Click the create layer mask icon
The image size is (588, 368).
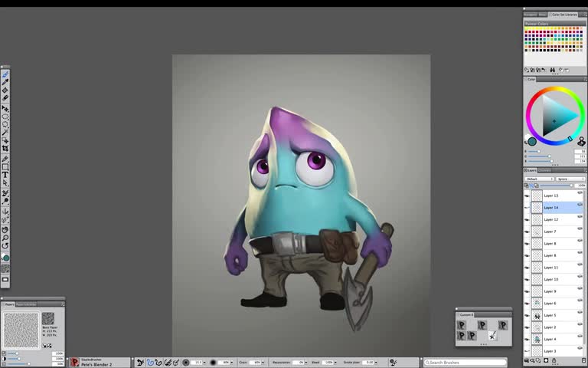[546, 360]
